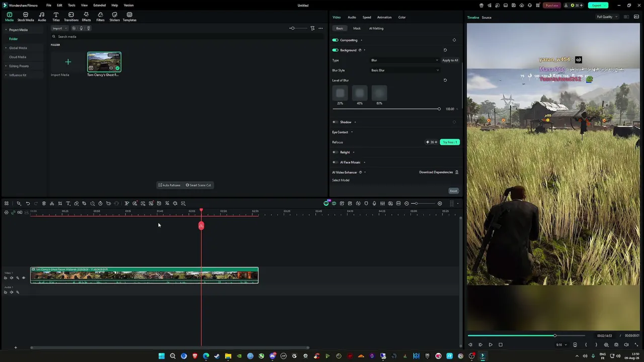Image resolution: width=644 pixels, height=362 pixels.
Task: Open the preview aspect ratio 9:16 dropdown
Action: (560, 345)
